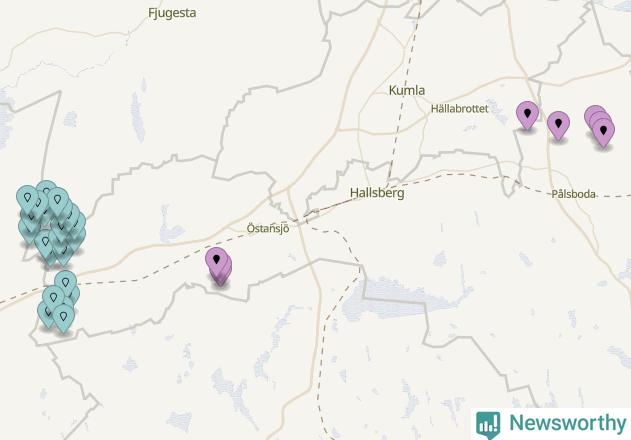
Task: Click the purple marker nearest Hällabrottet
Action: 527,115
